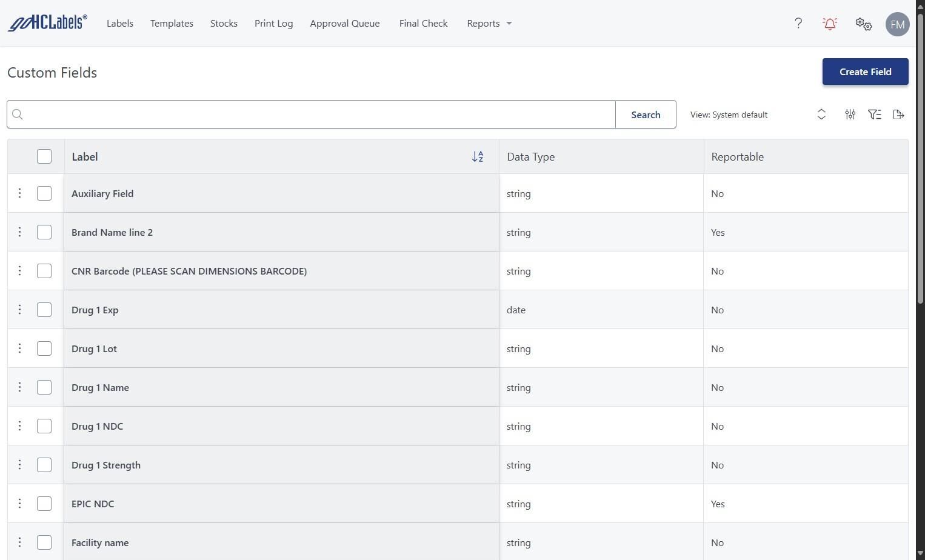Image resolution: width=925 pixels, height=560 pixels.
Task: Click the HCLabels logo
Action: pyautogui.click(x=47, y=23)
